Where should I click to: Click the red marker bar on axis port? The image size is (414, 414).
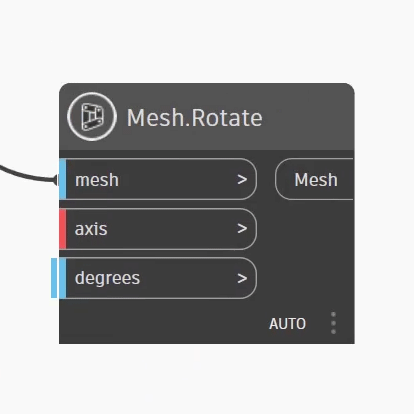coord(63,229)
